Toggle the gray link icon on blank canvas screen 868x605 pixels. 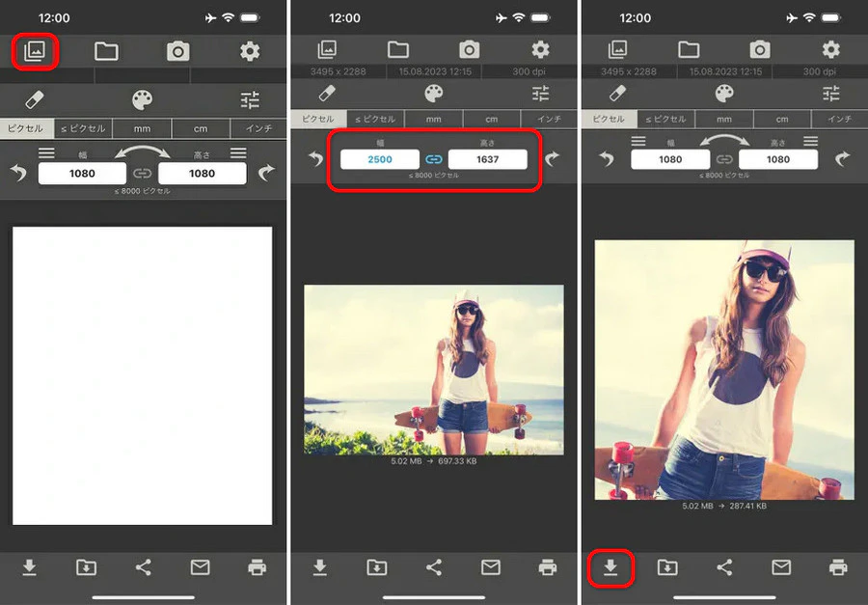coord(143,174)
